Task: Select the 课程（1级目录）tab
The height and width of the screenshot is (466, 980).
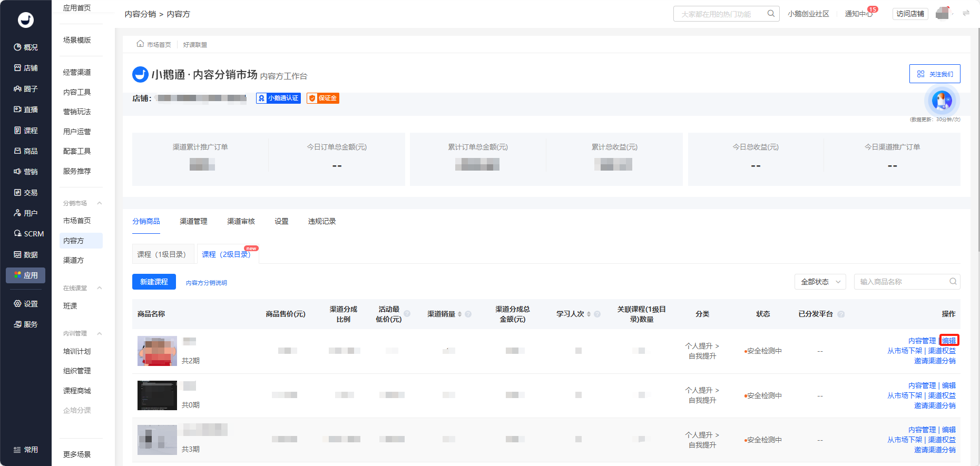Action: (x=163, y=254)
